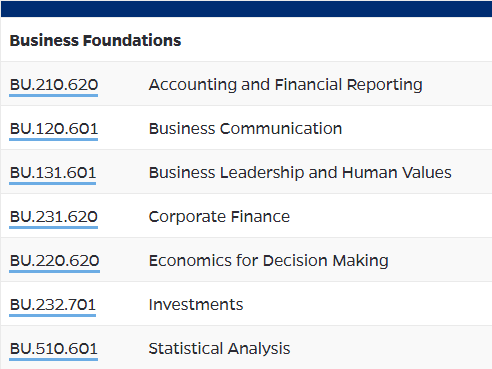492x369 pixels.
Task: Click the Business Foundations section heading
Action: coord(95,40)
